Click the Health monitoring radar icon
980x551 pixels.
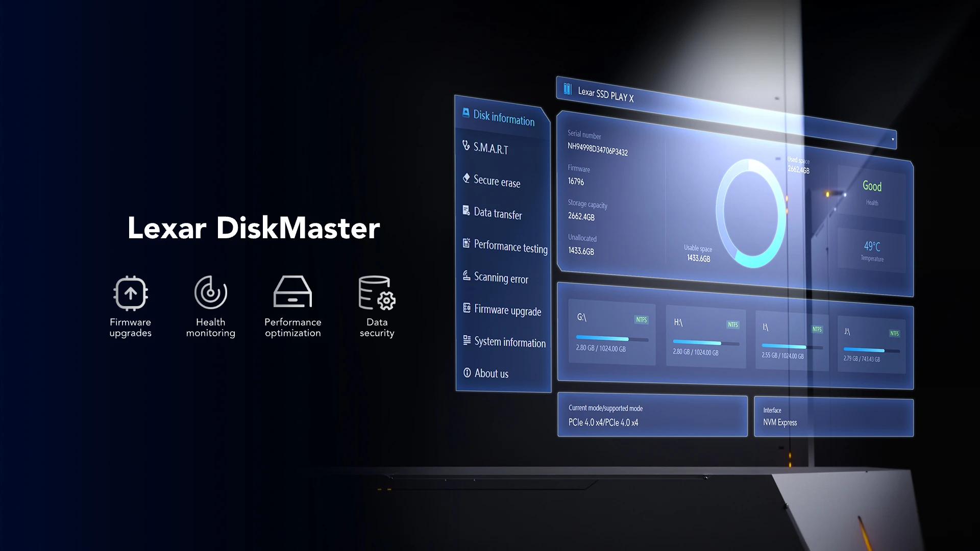tap(211, 292)
